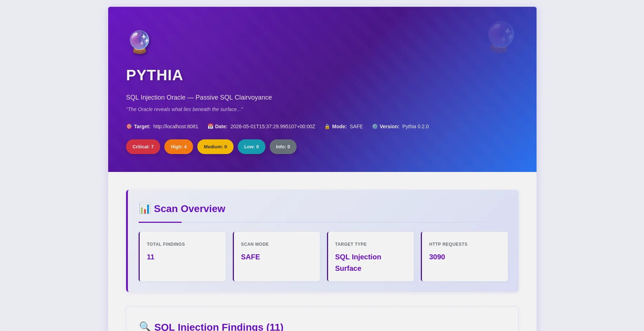Open the Scan Mode card showing SAFE
This screenshot has height=331, width=644.
pos(276,256)
